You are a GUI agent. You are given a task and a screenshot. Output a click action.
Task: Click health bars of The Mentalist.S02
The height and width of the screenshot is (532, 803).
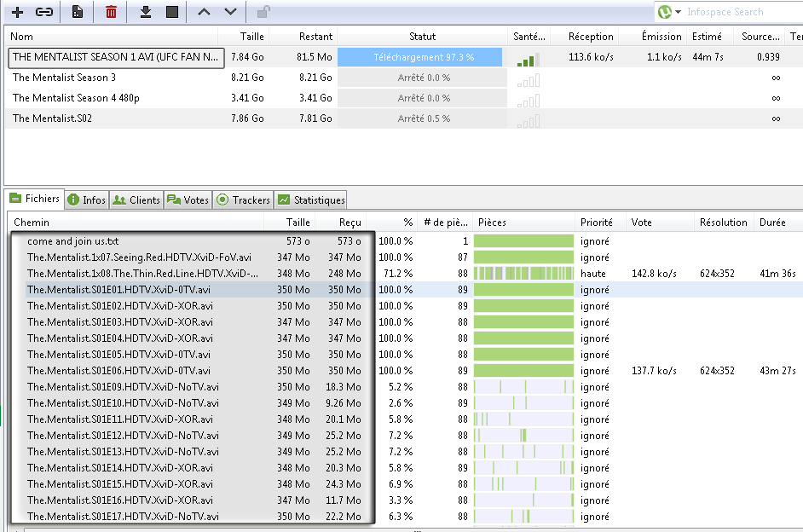point(529,121)
